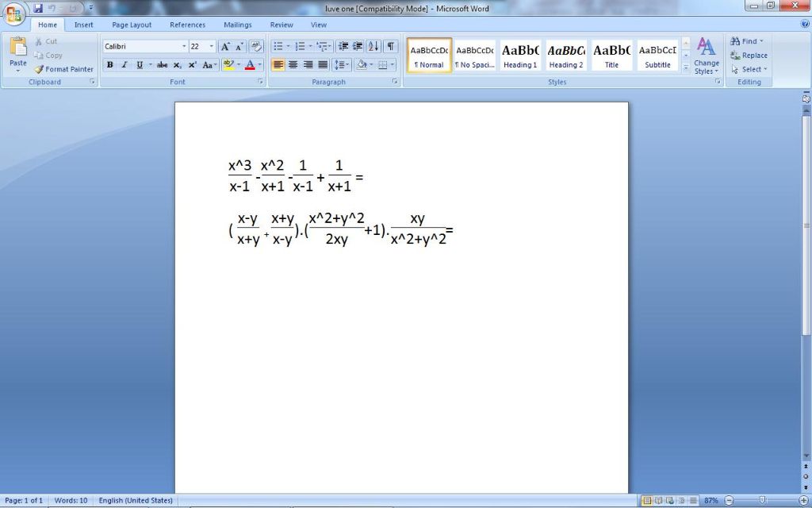
Task: Activate Format Painter
Action: click(64, 69)
